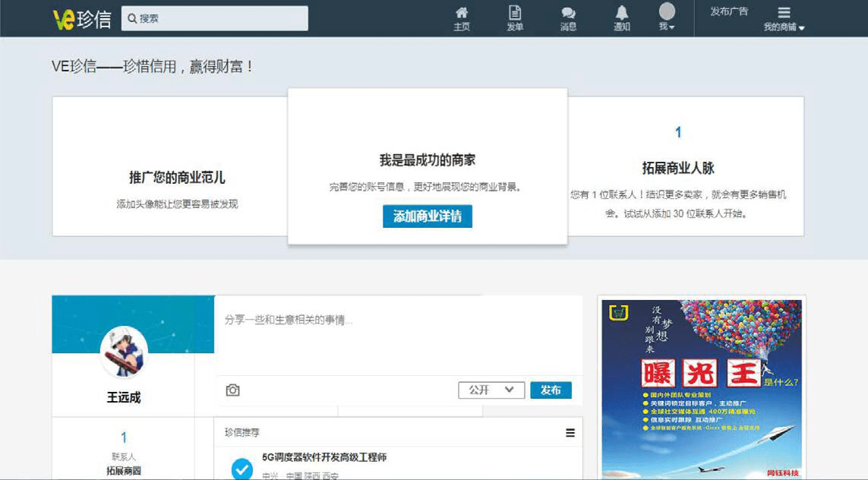
Task: Click the 分享一些和生意相关的事情 text box
Action: (x=399, y=334)
